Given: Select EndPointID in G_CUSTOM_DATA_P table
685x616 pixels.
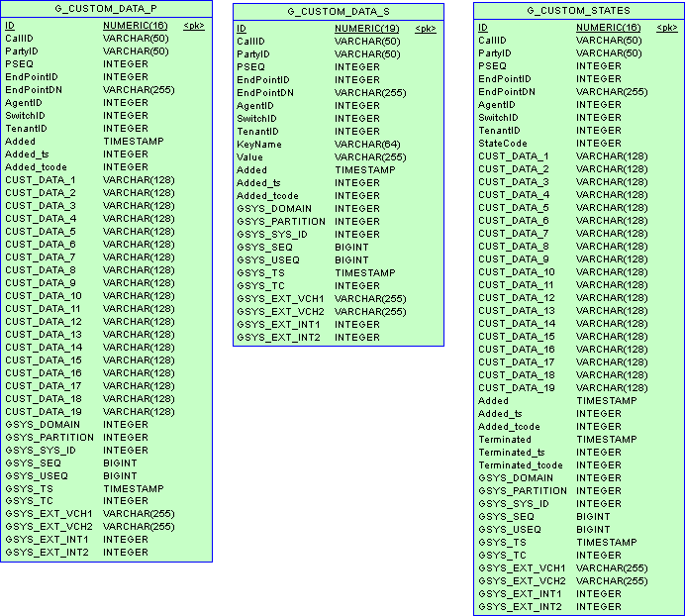Looking at the screenshot, I should [x=32, y=77].
